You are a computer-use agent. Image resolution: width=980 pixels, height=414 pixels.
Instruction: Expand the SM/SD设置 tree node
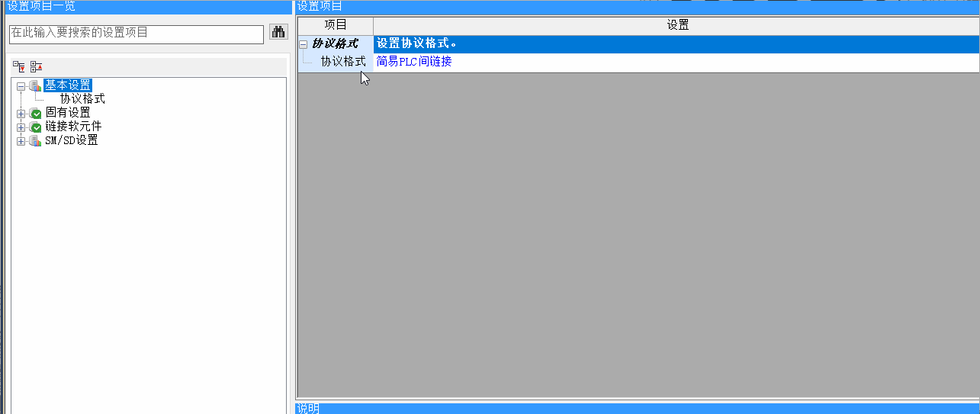[x=21, y=140]
